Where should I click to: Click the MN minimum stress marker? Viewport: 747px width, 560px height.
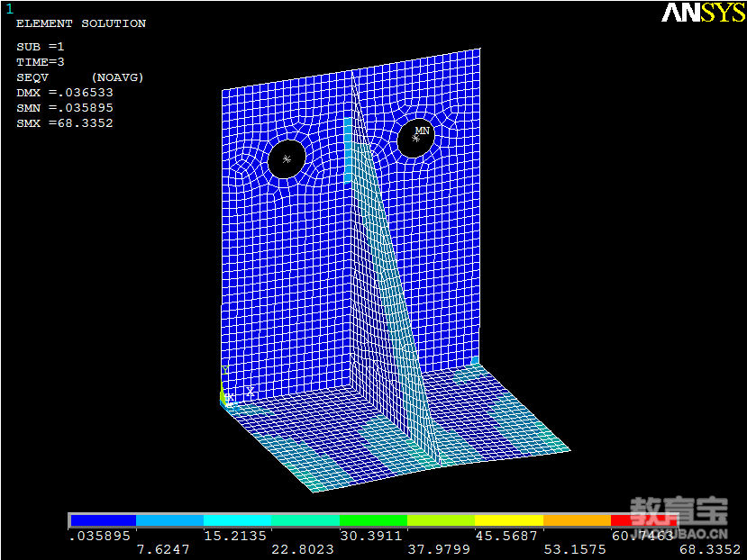[422, 131]
